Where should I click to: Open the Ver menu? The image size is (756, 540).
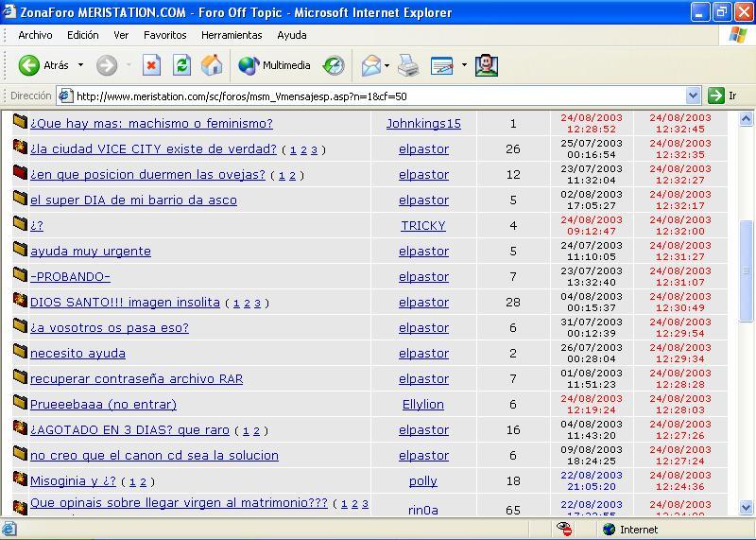(x=121, y=35)
